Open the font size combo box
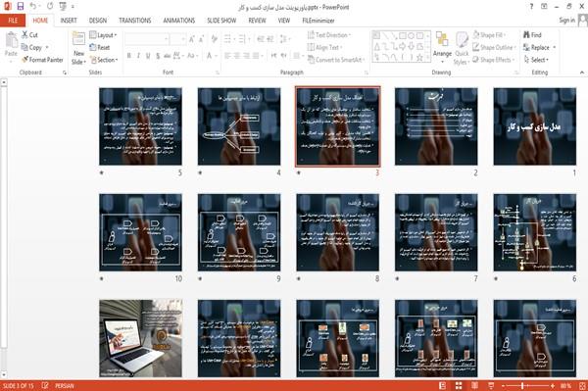Viewport: 588px width, 391px height. [177, 39]
